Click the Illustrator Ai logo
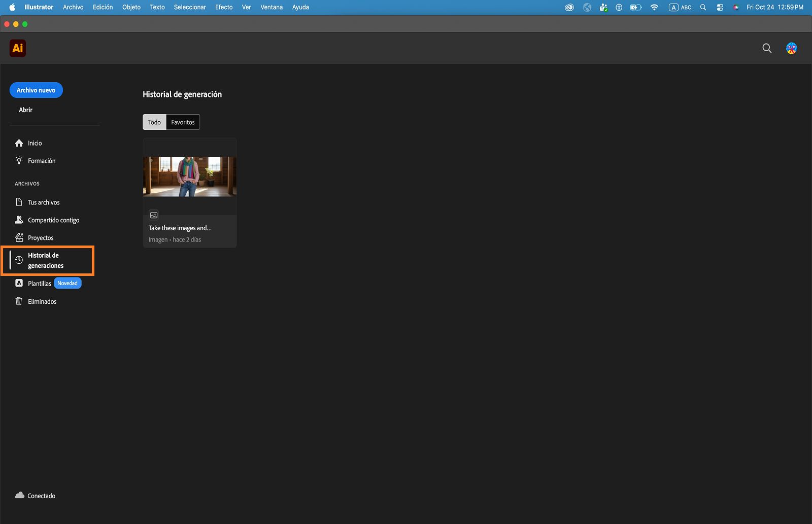 point(17,48)
